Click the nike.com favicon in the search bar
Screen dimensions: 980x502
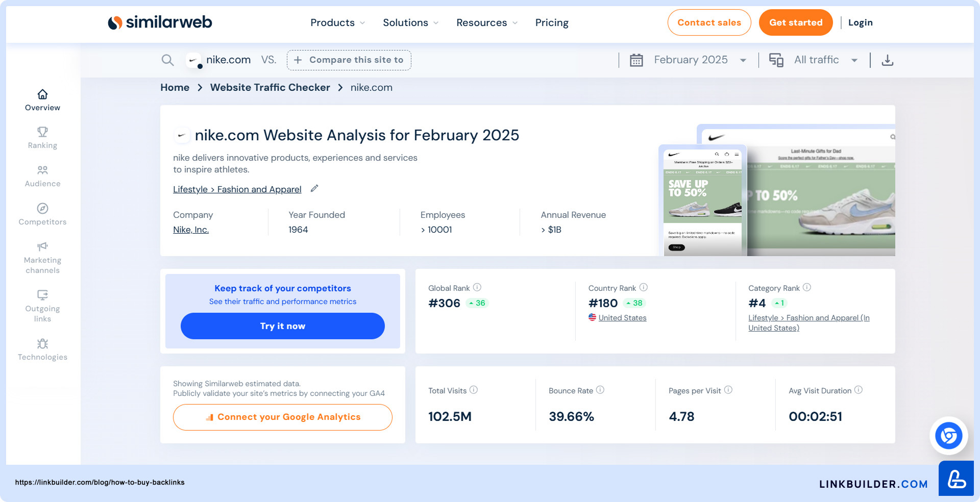pyautogui.click(x=193, y=60)
